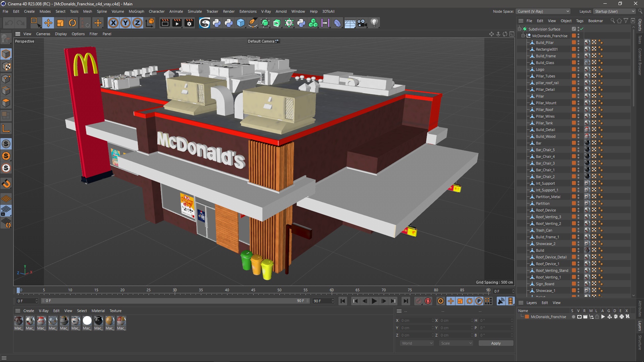Open material manager Texture menu
The image size is (644, 362).
pos(115,311)
